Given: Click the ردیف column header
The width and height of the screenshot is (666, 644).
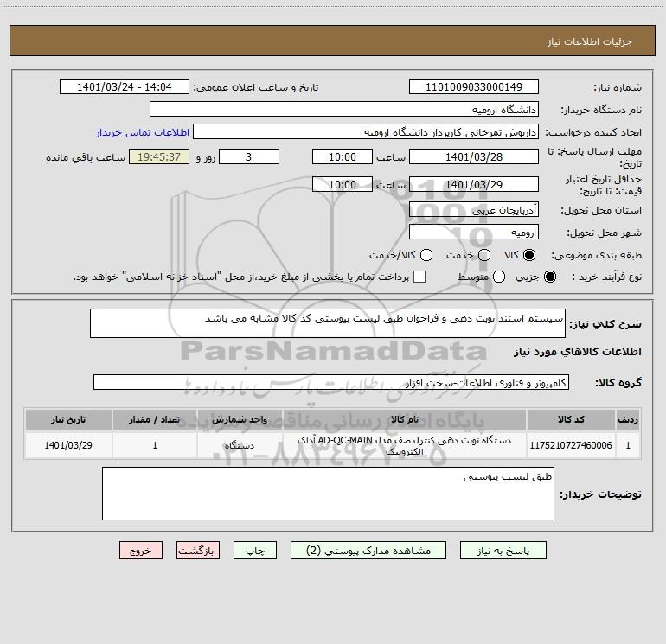Looking at the screenshot, I should tap(628, 420).
